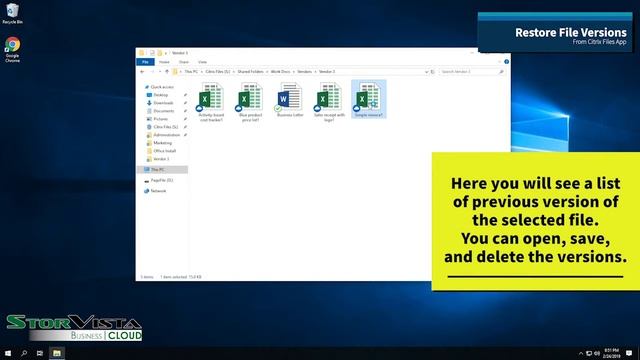The width and height of the screenshot is (640, 360).
Task: Open the Recycle Bin desktop icon
Action: coord(12,13)
